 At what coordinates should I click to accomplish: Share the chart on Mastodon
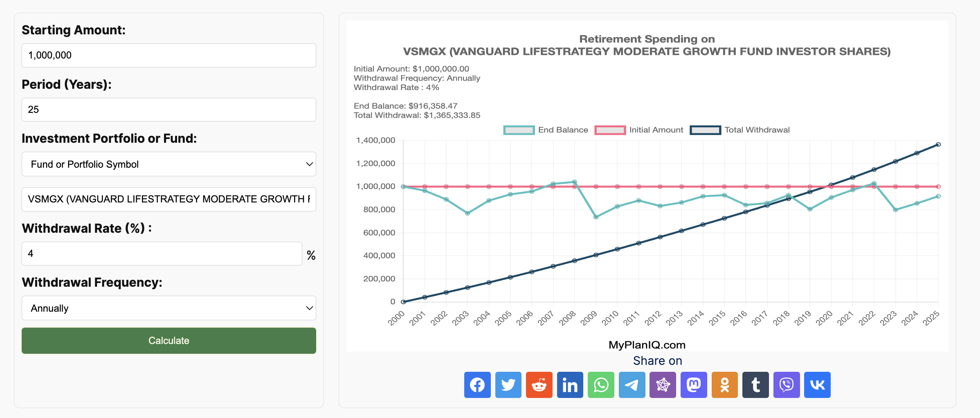[x=694, y=385]
